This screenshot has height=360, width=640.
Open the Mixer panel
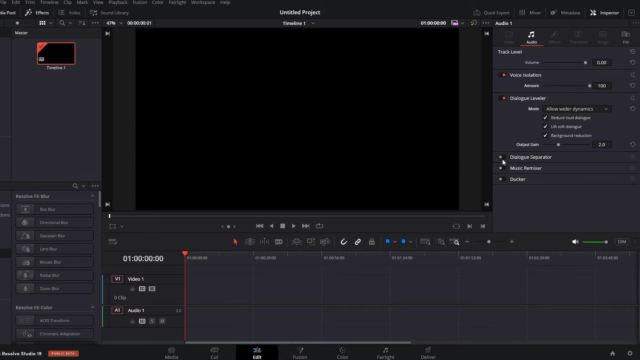coord(530,13)
